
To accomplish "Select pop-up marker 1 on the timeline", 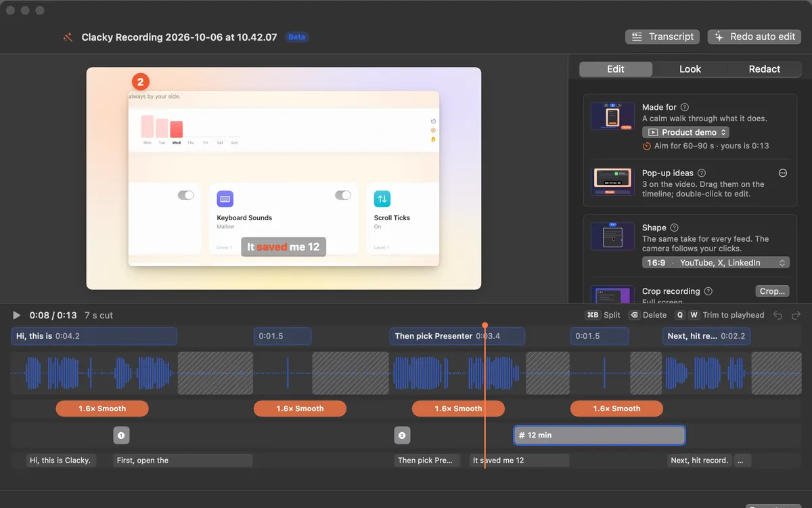I will [121, 436].
